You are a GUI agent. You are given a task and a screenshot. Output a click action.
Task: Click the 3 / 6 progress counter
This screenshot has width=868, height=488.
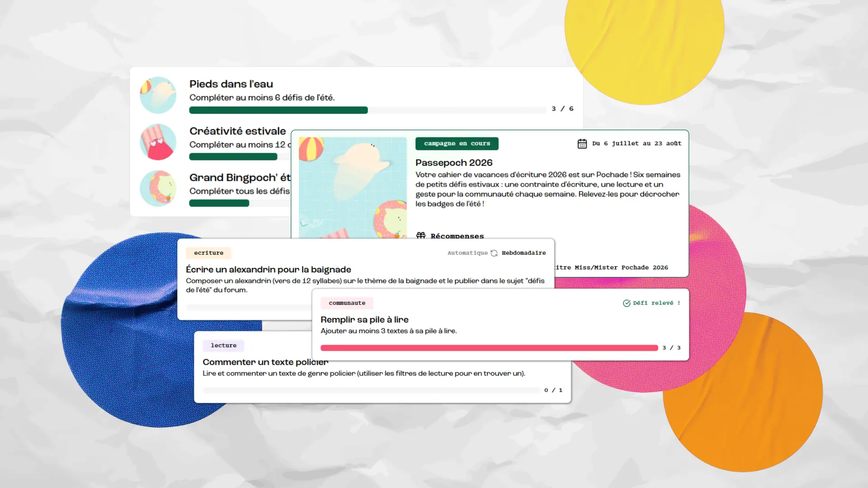coord(562,109)
